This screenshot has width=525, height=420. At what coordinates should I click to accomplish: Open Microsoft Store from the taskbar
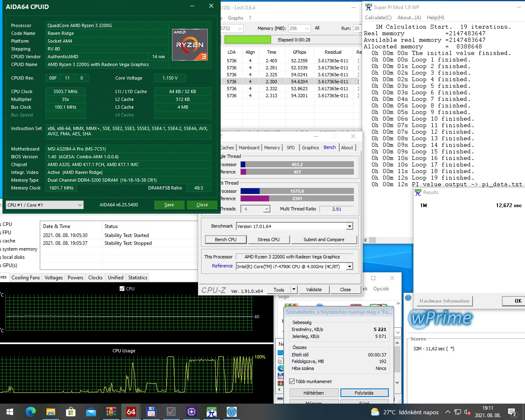(71, 412)
